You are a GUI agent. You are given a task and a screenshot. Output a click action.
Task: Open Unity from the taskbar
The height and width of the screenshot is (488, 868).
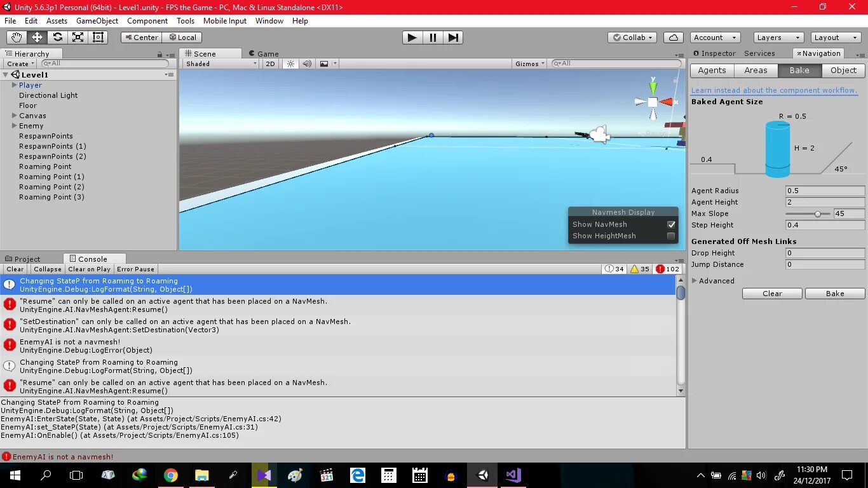coord(482,475)
